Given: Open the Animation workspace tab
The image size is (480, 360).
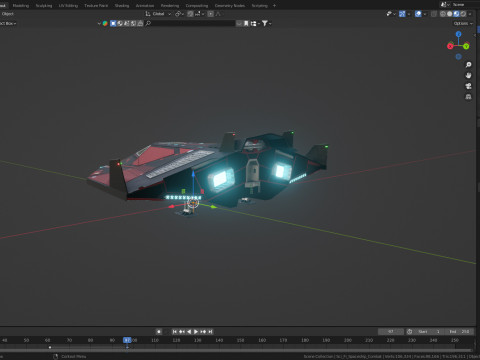Looking at the screenshot, I should [145, 6].
